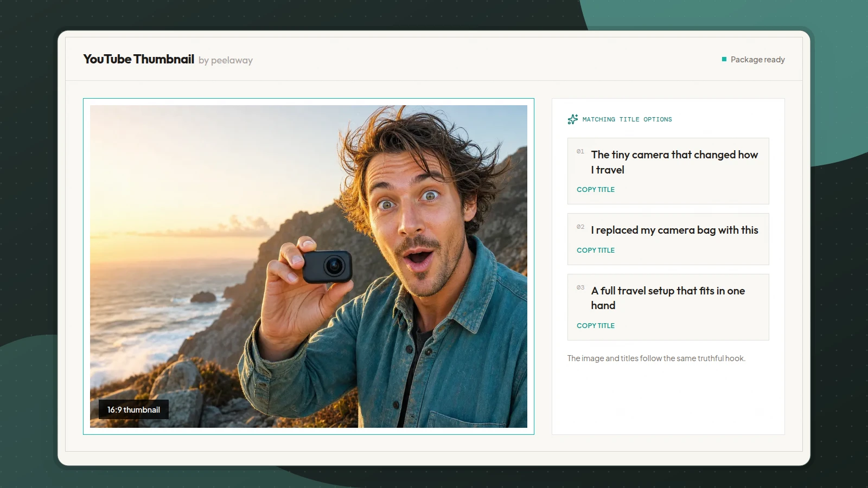
Task: Open the generated thumbnail image preview
Action: coord(309,266)
